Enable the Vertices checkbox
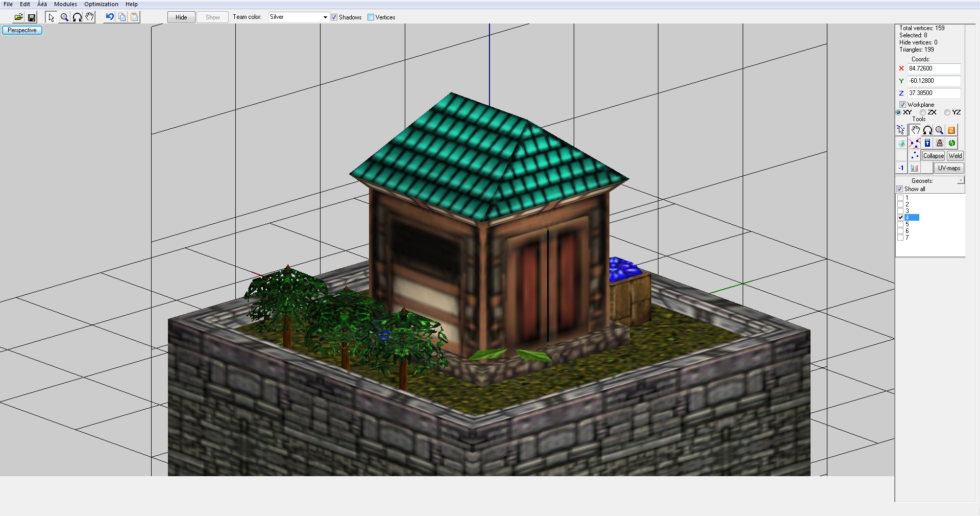 (x=371, y=17)
